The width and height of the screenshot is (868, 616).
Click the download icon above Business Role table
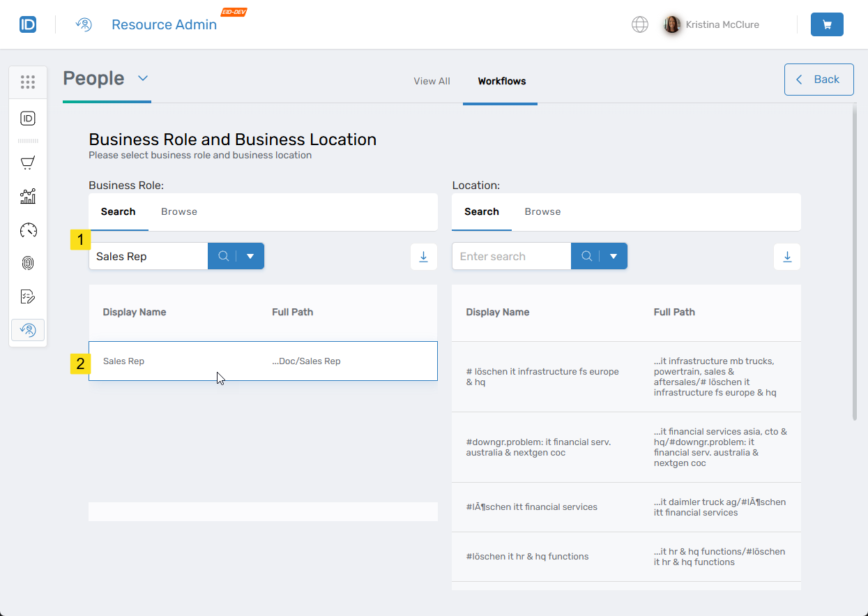423,257
